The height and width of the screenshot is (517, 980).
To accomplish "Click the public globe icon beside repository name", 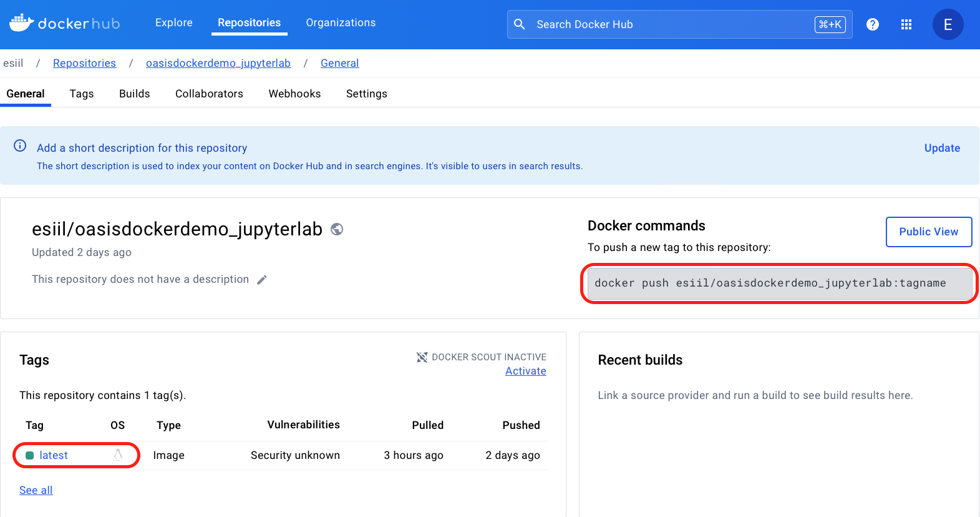I will coord(337,229).
